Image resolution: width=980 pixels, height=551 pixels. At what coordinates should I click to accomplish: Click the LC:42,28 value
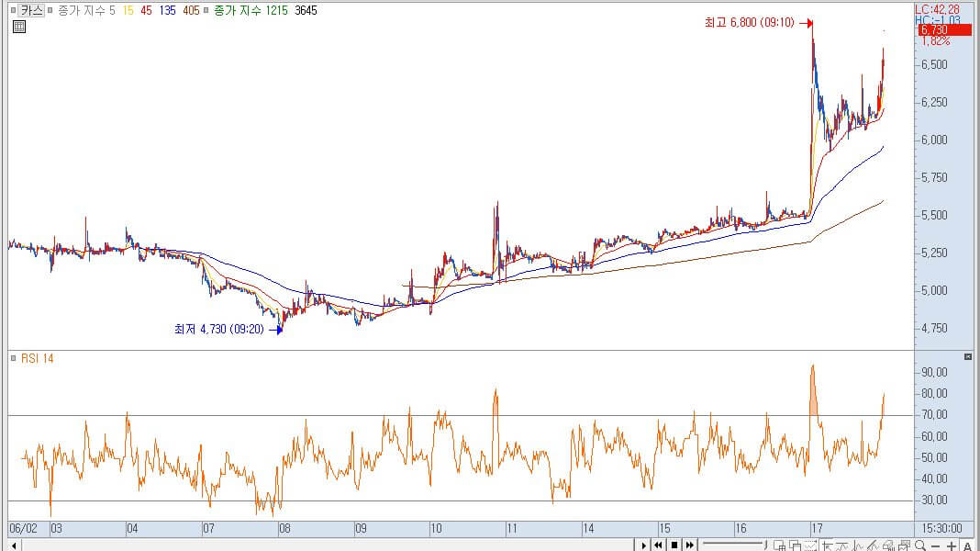coord(937,9)
